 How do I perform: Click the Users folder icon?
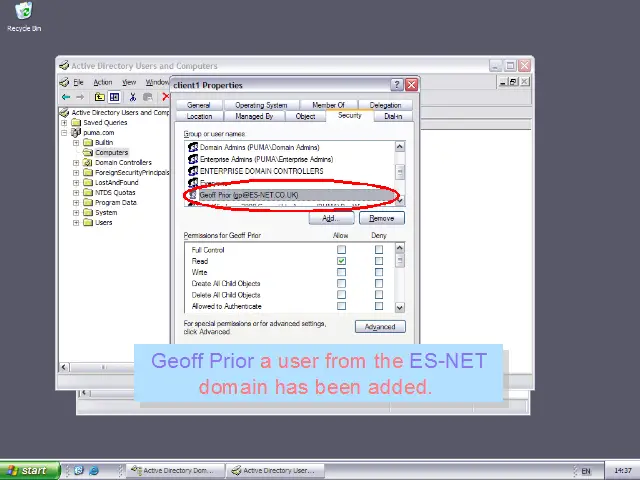click(88, 222)
